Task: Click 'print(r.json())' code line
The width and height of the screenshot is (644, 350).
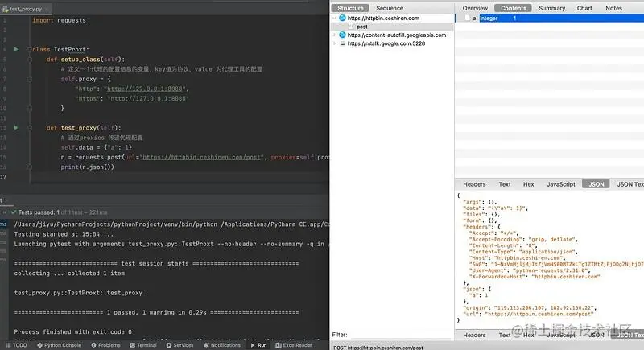Action: [x=87, y=167]
